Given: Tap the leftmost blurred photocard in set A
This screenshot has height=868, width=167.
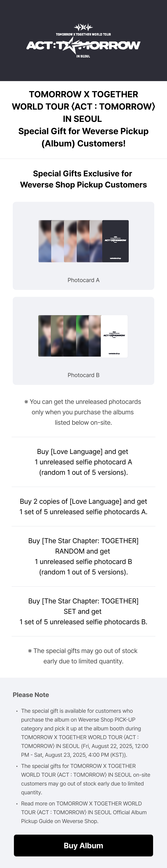Looking at the screenshot, I should [45, 241].
